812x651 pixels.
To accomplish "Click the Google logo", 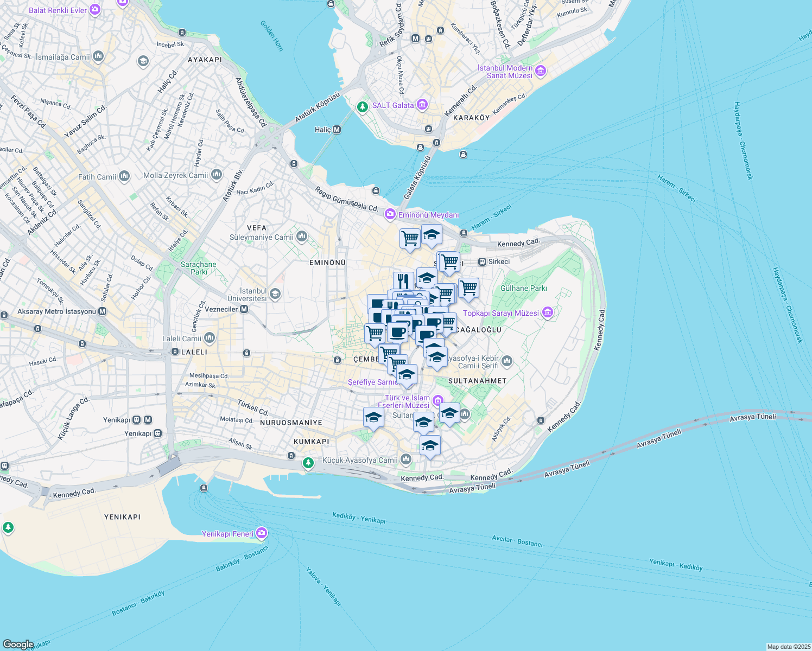I will click(x=18, y=644).
